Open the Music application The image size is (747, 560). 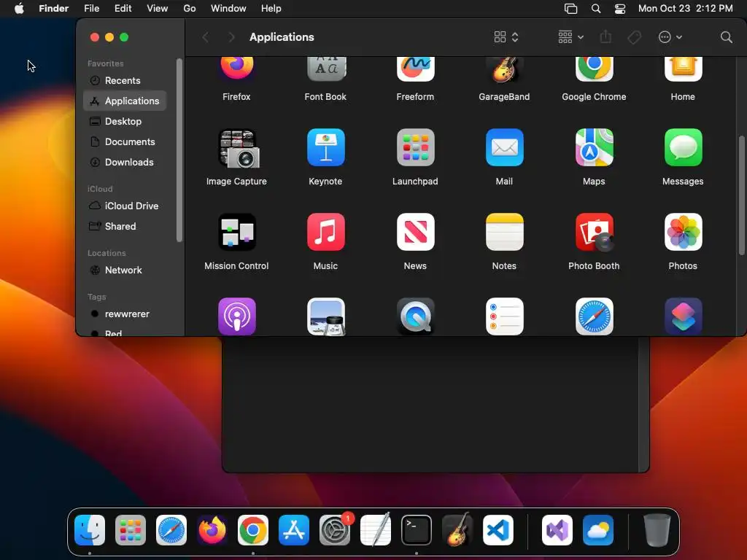click(326, 232)
